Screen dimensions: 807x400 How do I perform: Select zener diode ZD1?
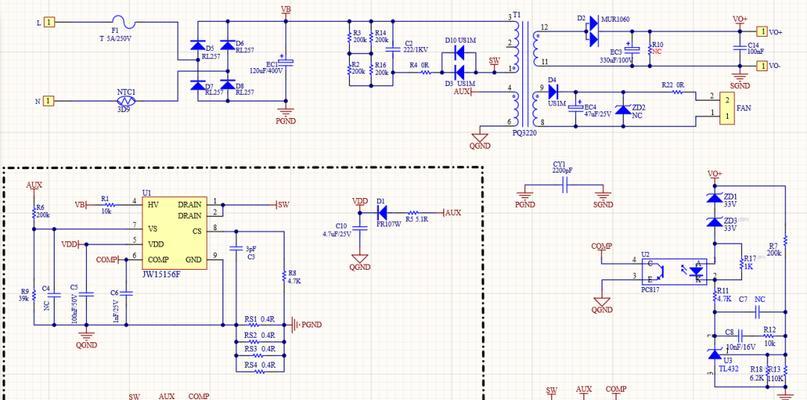click(x=714, y=198)
